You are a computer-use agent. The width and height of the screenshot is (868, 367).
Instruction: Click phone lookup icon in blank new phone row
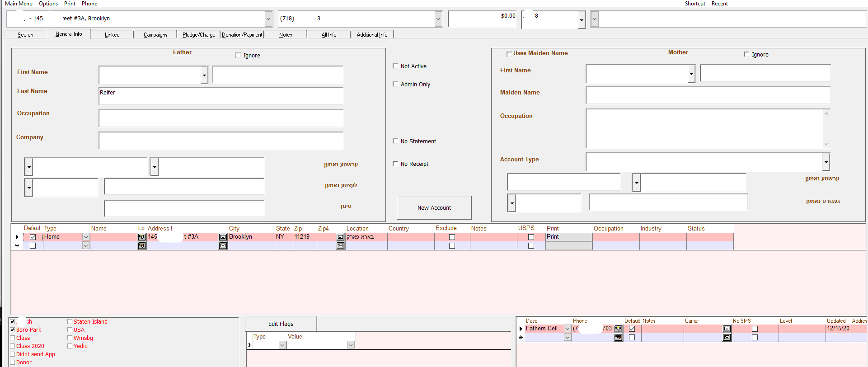(618, 338)
